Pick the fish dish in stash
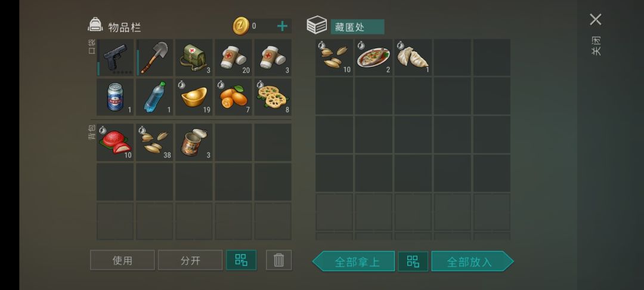This screenshot has height=290, width=644. 374,57
